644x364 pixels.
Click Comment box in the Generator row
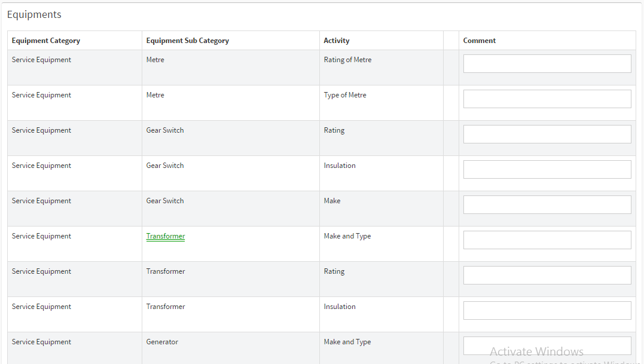tap(547, 346)
